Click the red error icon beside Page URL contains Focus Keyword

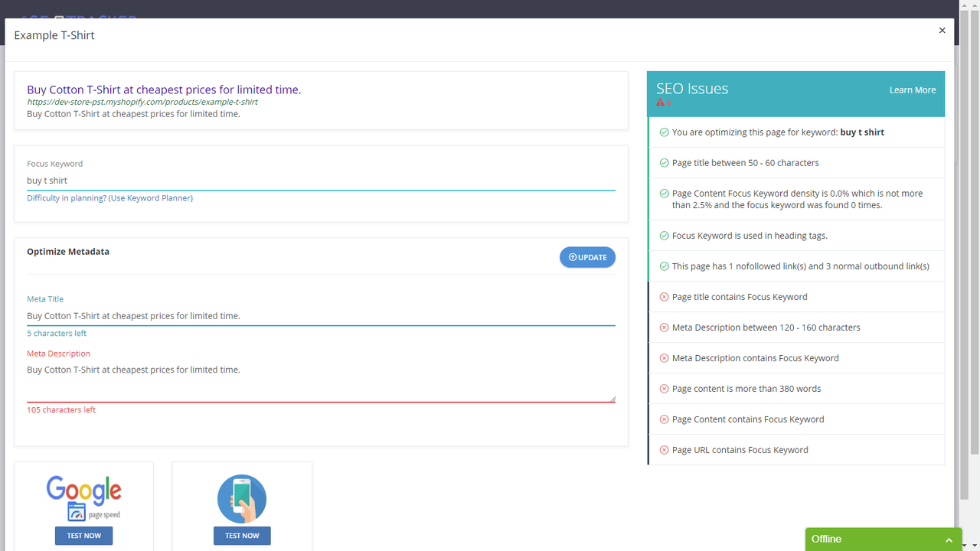[663, 449]
